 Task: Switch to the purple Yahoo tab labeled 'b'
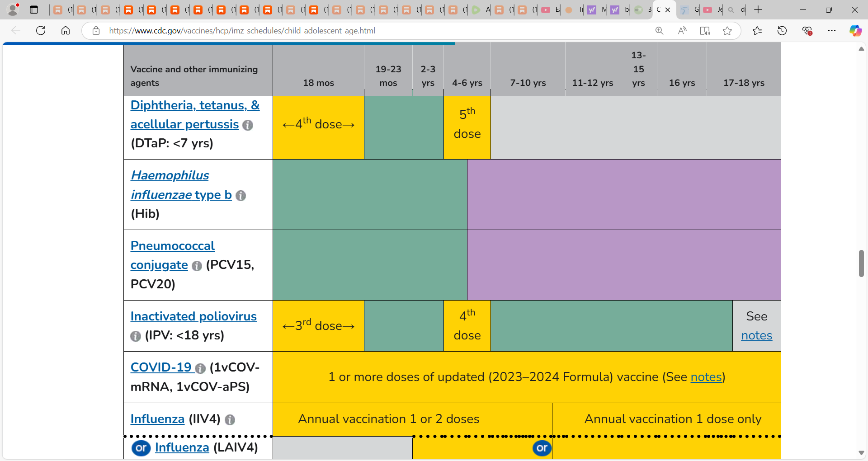point(619,9)
